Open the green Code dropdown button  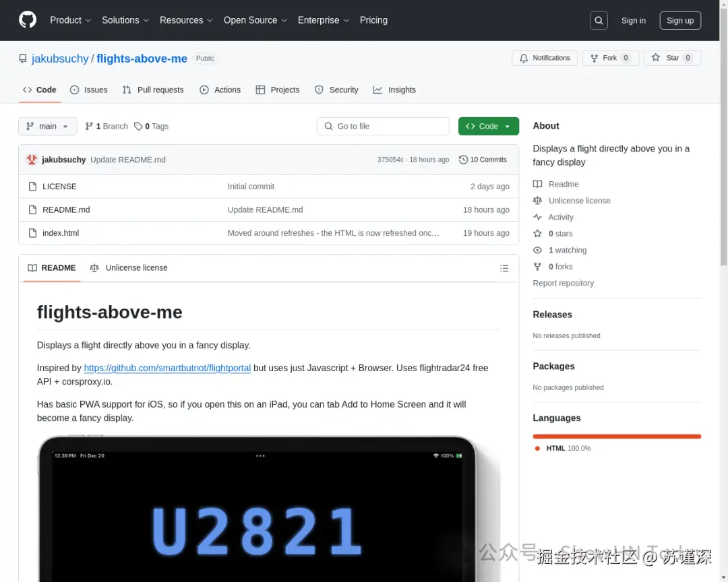[489, 126]
